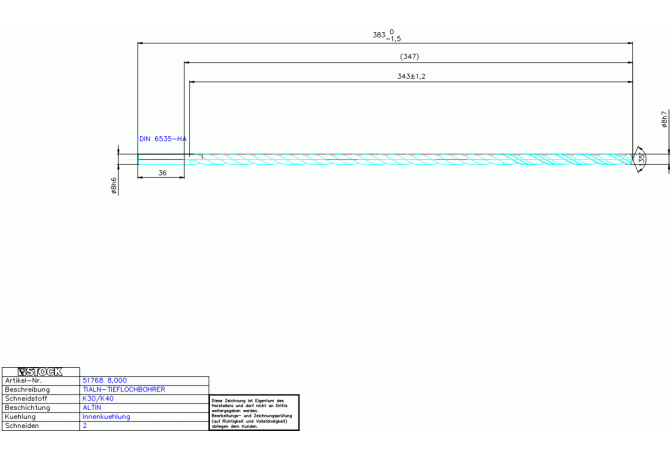This screenshot has width=670, height=460.
Task: Click the 36 shank length dimension
Action: [162, 173]
